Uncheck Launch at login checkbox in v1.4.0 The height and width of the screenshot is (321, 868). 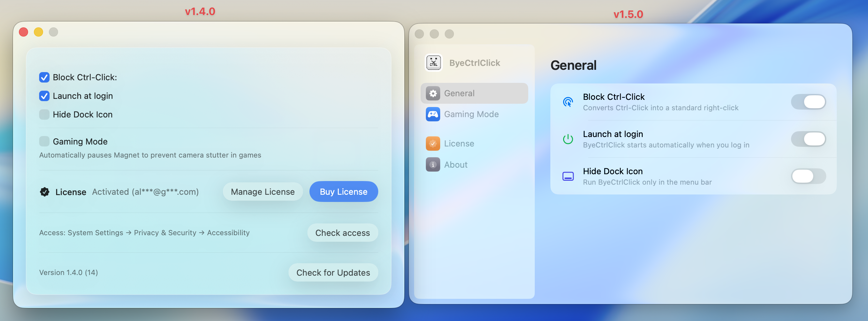coord(44,96)
